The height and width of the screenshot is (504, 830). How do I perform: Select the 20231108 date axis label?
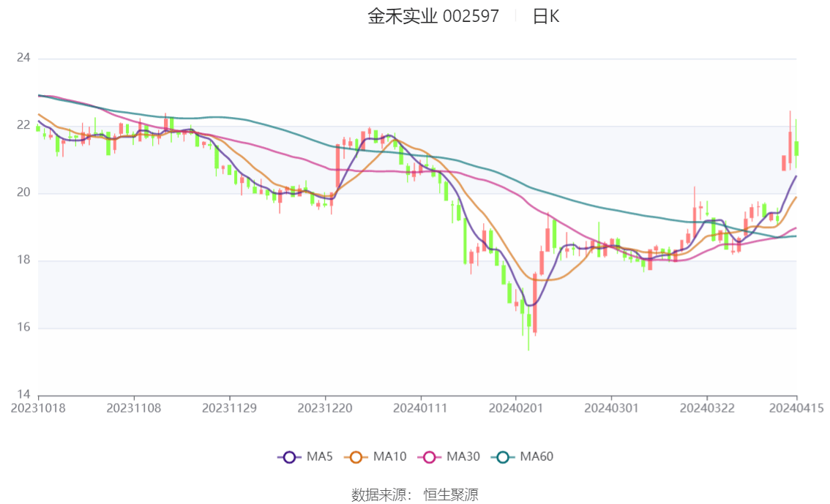pos(134,408)
